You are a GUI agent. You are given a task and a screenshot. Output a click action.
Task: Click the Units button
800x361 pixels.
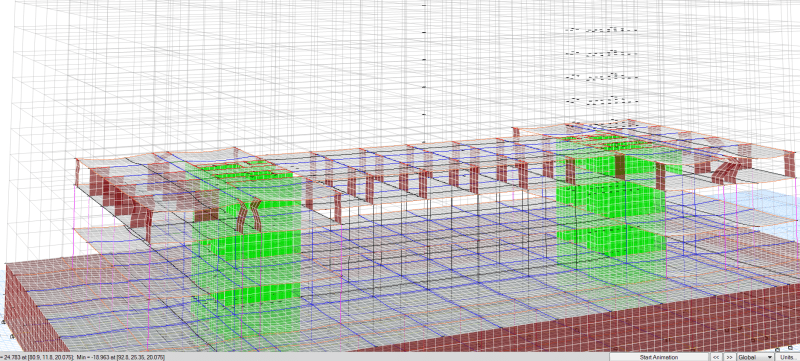(788, 357)
